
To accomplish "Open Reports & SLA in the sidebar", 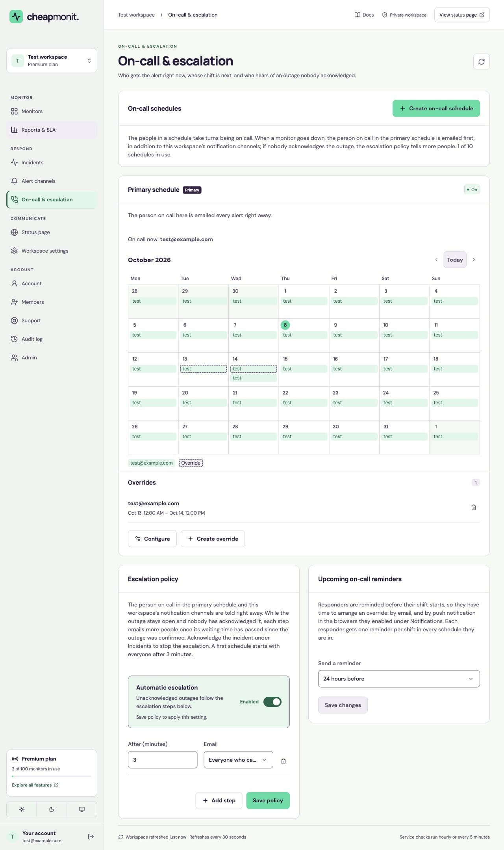I will [52, 130].
